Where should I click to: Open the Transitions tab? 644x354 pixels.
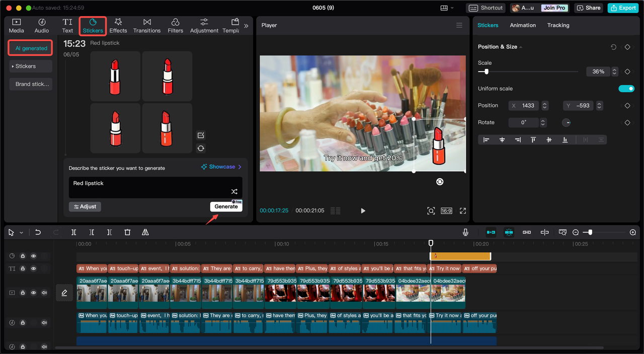click(147, 26)
